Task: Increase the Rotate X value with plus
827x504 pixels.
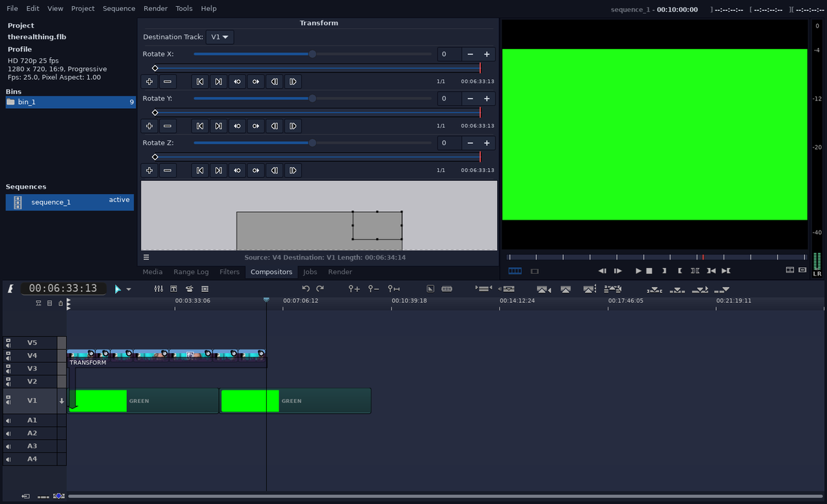Action: pyautogui.click(x=487, y=54)
